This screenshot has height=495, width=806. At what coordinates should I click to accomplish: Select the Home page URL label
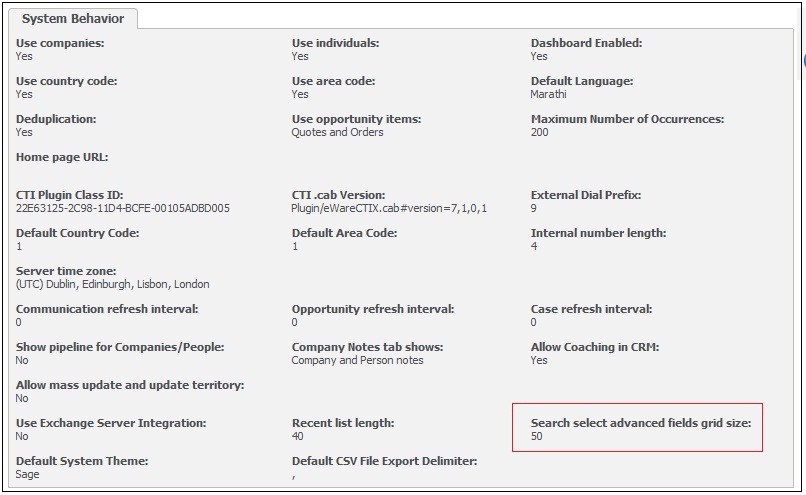pos(62,157)
